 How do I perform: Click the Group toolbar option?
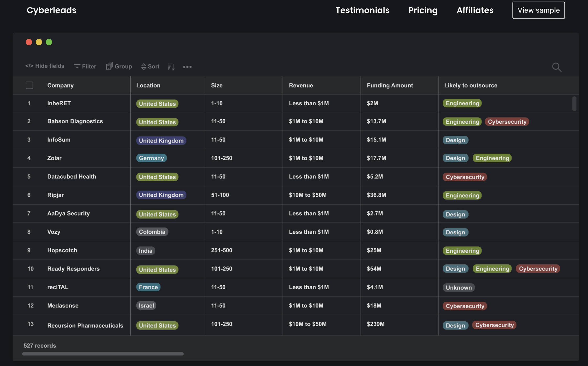119,66
